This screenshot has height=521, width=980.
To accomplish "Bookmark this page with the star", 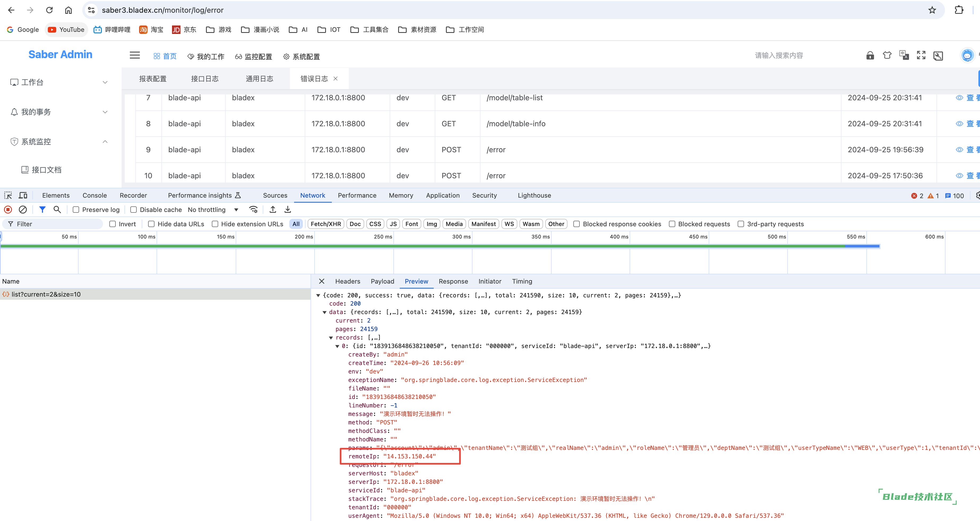I will tap(932, 10).
